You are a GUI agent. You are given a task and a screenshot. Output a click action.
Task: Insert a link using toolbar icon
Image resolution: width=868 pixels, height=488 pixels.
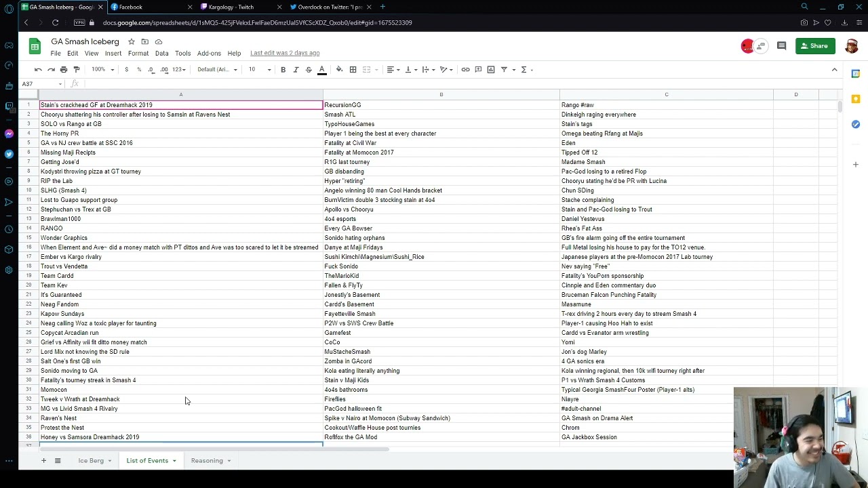(465, 69)
